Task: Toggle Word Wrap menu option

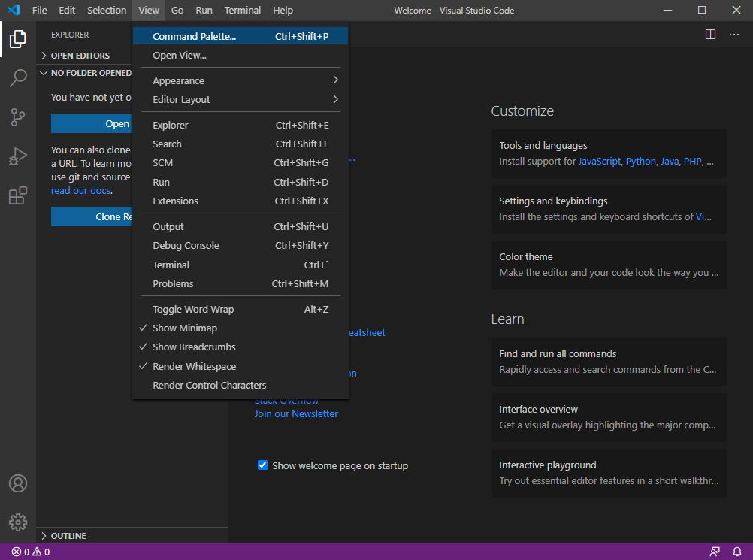Action: (240, 309)
